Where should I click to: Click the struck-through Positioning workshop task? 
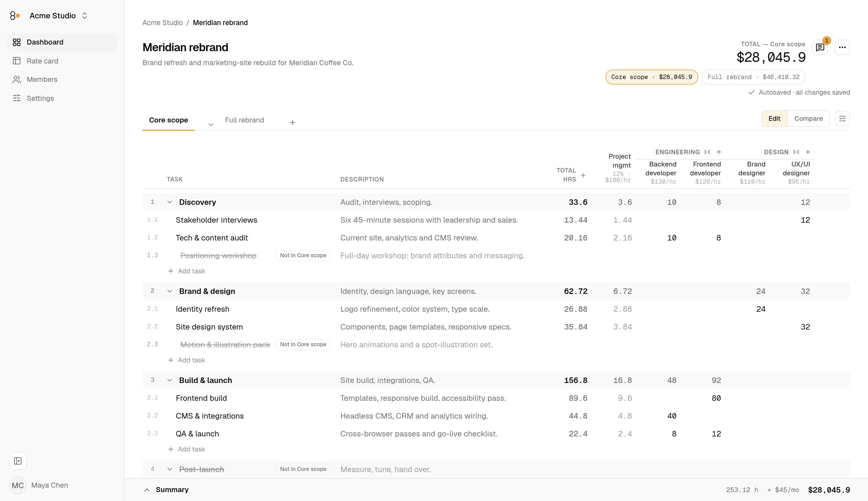point(218,256)
